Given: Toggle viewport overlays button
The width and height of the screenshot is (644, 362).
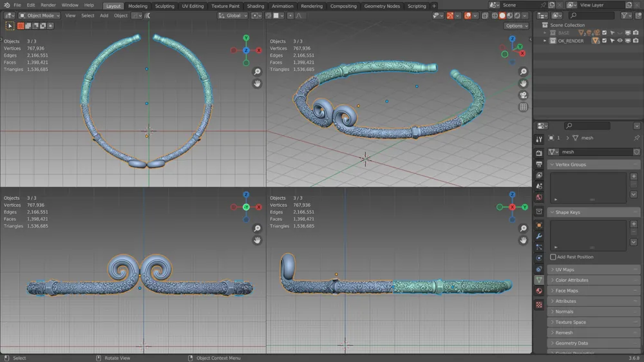Looking at the screenshot, I should click(x=468, y=15).
